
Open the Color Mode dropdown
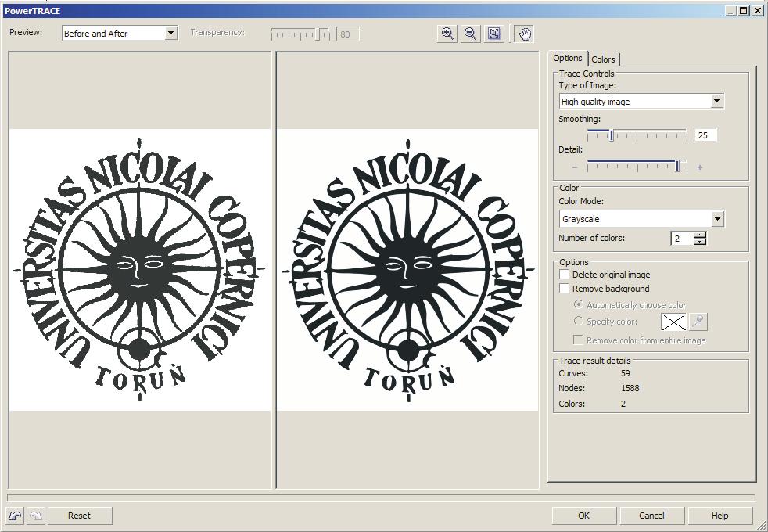coord(717,218)
